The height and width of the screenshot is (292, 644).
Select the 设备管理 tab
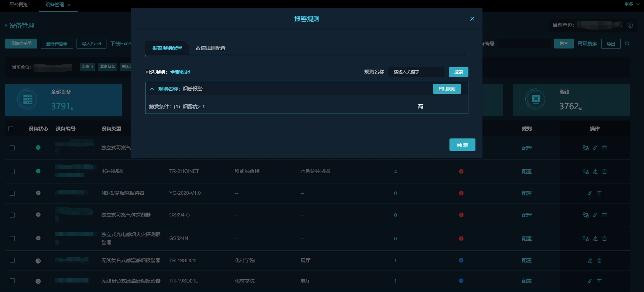(55, 5)
